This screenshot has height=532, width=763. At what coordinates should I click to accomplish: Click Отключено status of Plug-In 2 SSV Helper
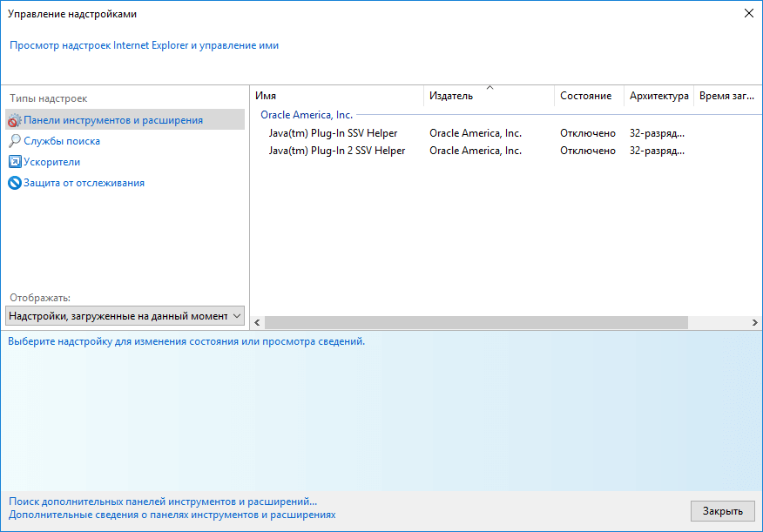coord(587,151)
